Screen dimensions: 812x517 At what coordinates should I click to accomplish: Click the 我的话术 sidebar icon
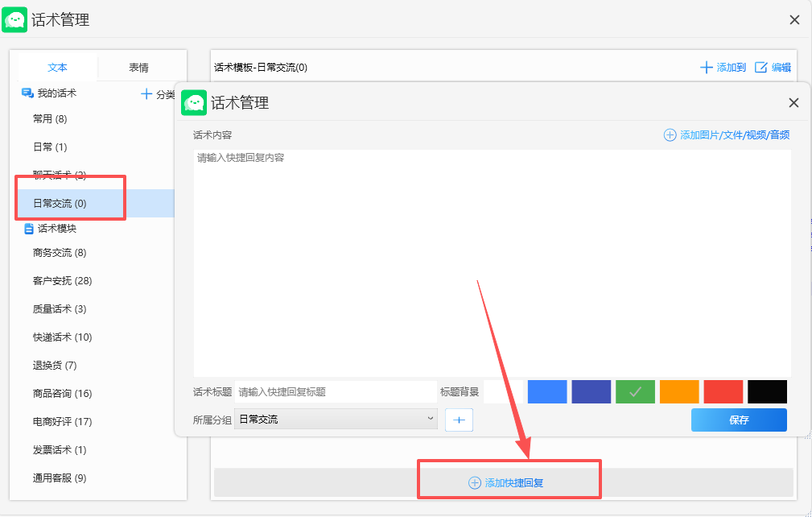click(x=26, y=93)
